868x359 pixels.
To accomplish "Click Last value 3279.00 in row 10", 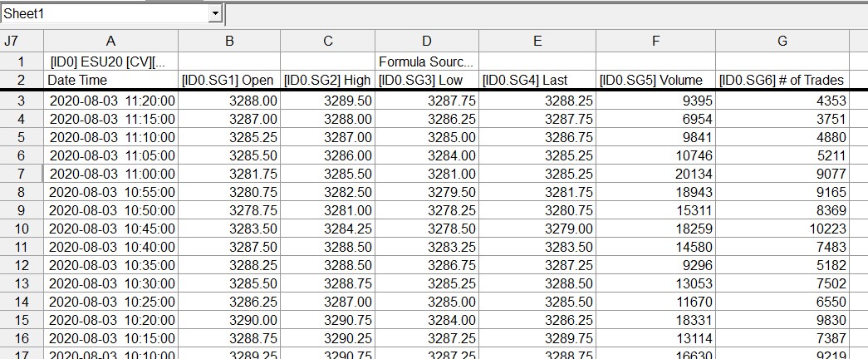I will 537,229.
